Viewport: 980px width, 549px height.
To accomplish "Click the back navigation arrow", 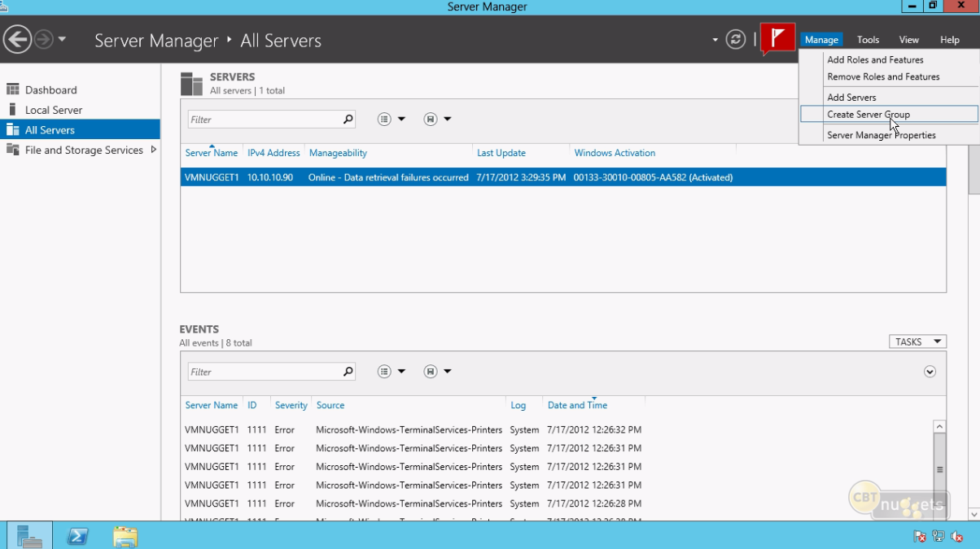I will (x=17, y=39).
